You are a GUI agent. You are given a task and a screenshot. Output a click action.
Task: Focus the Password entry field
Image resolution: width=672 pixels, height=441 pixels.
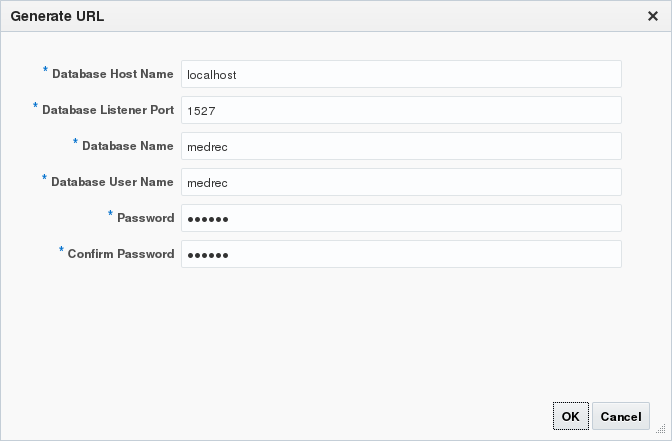[x=401, y=218]
